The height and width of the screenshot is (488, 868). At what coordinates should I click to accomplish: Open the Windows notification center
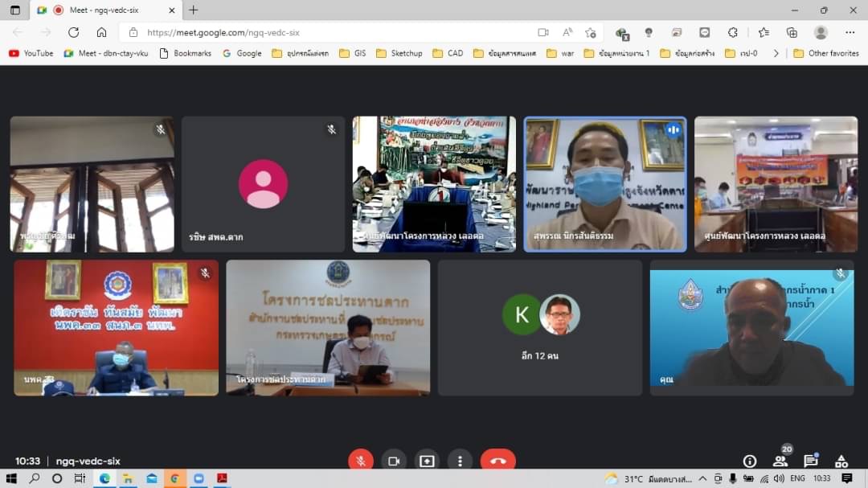pos(847,478)
